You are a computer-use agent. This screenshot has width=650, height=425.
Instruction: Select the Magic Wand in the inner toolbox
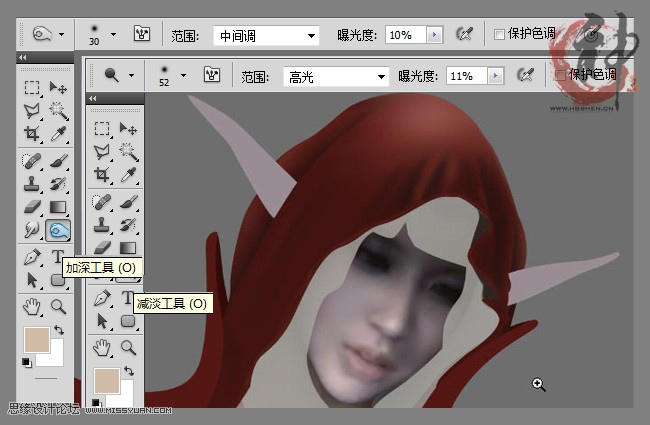128,152
